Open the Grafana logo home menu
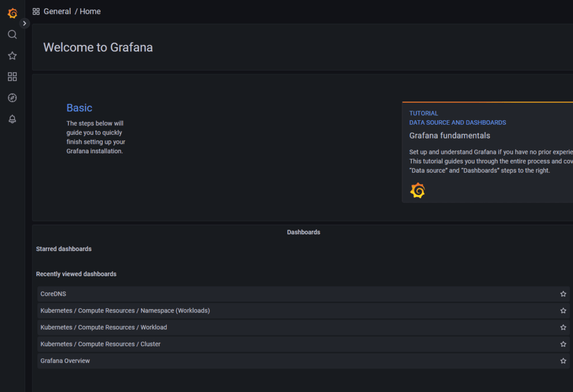Viewport: 573px width, 392px height. (12, 13)
